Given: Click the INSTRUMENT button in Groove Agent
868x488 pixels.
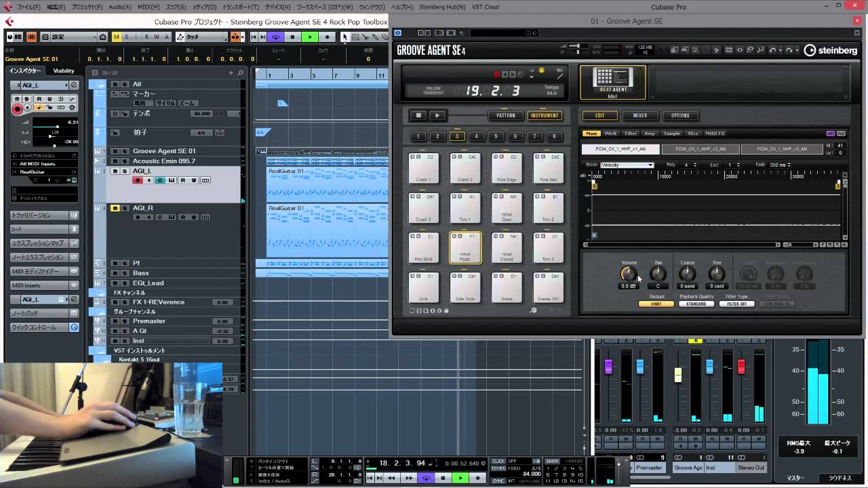Looking at the screenshot, I should (545, 115).
